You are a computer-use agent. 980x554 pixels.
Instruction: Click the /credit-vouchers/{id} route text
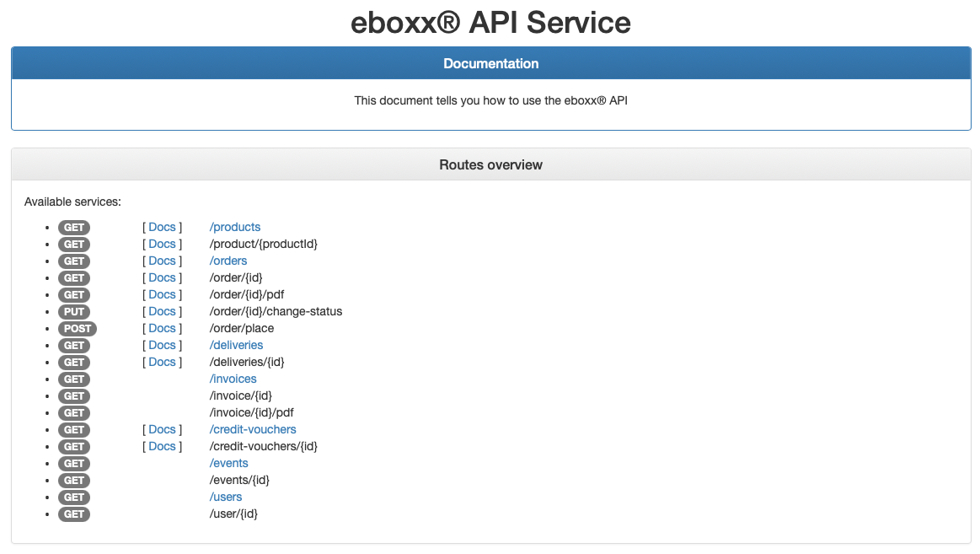tap(263, 446)
